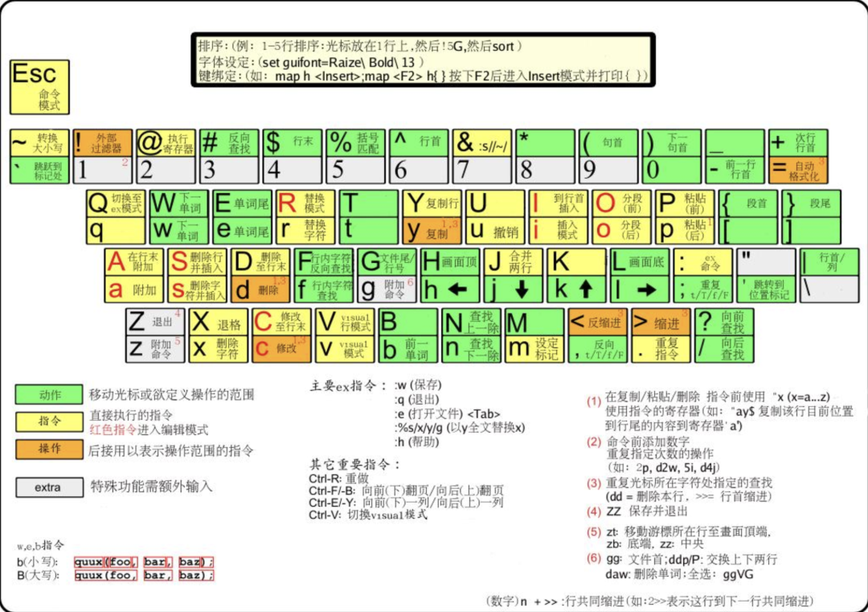This screenshot has width=868, height=612.
Task: Click the > 缩进 key
Action: (x=661, y=322)
